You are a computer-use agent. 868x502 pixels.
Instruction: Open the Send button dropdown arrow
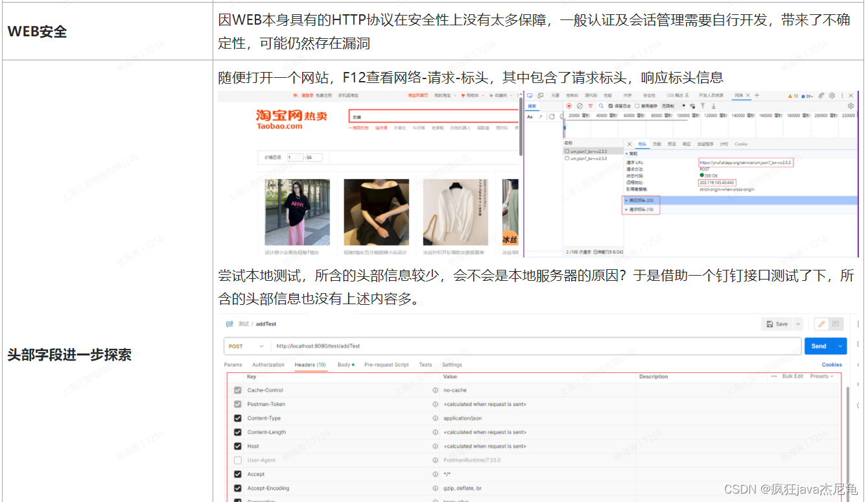(840, 346)
